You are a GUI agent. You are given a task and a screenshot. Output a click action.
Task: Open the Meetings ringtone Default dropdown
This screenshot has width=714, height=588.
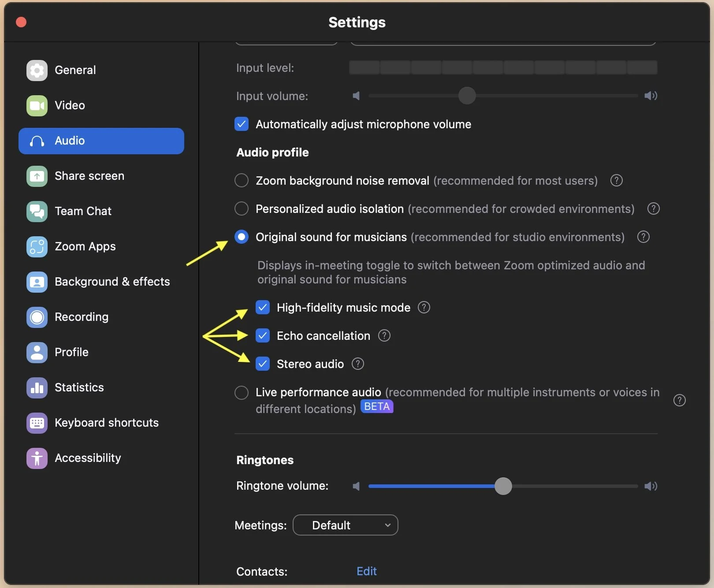point(346,525)
